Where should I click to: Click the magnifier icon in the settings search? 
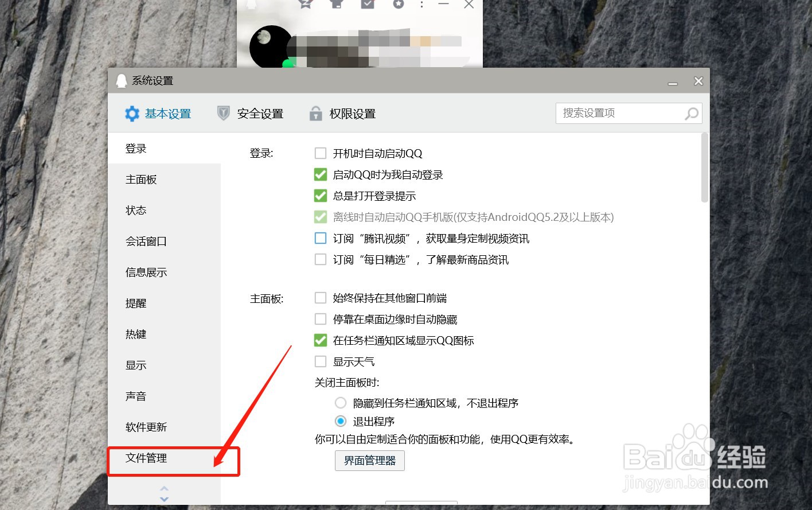click(x=692, y=114)
